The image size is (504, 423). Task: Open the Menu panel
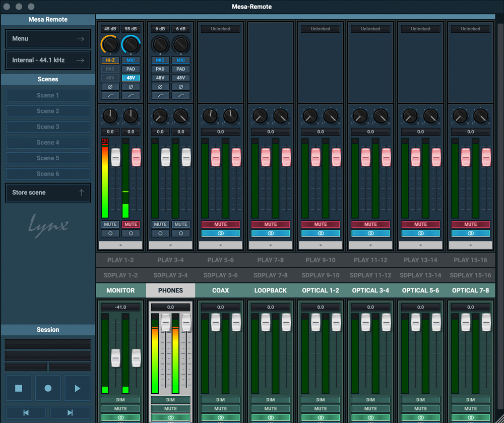coord(48,39)
